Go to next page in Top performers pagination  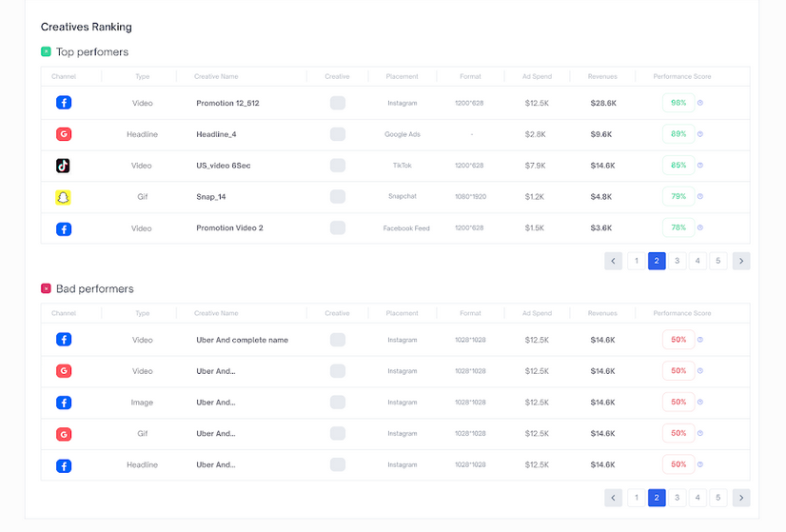pos(741,261)
